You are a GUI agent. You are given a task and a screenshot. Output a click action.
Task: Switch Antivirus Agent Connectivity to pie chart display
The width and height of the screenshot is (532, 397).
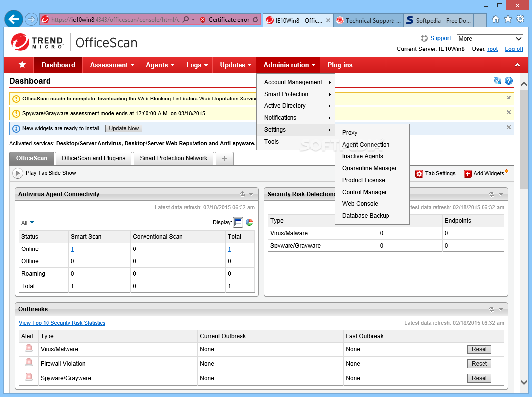[249, 222]
